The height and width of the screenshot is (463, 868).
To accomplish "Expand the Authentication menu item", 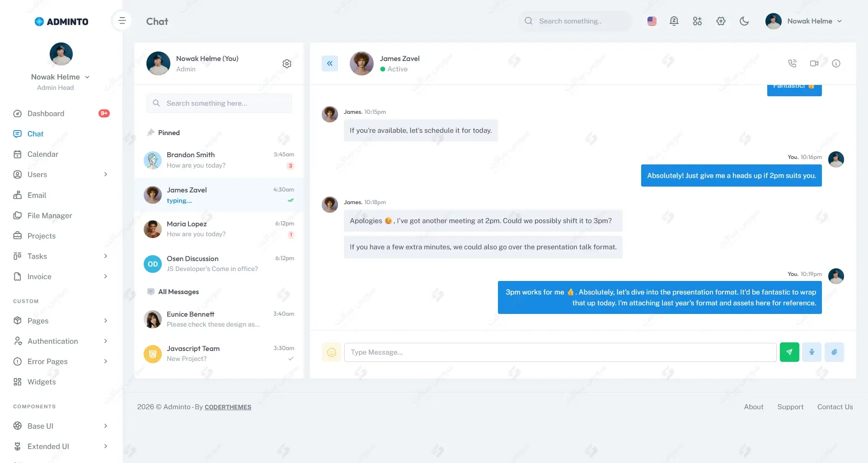I will coord(61,341).
